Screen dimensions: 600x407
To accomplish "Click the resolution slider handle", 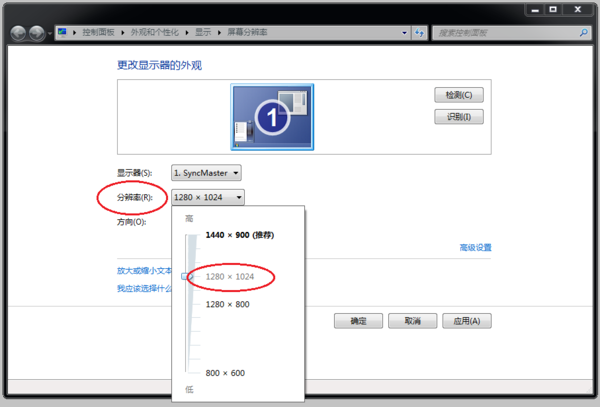I will click(187, 276).
